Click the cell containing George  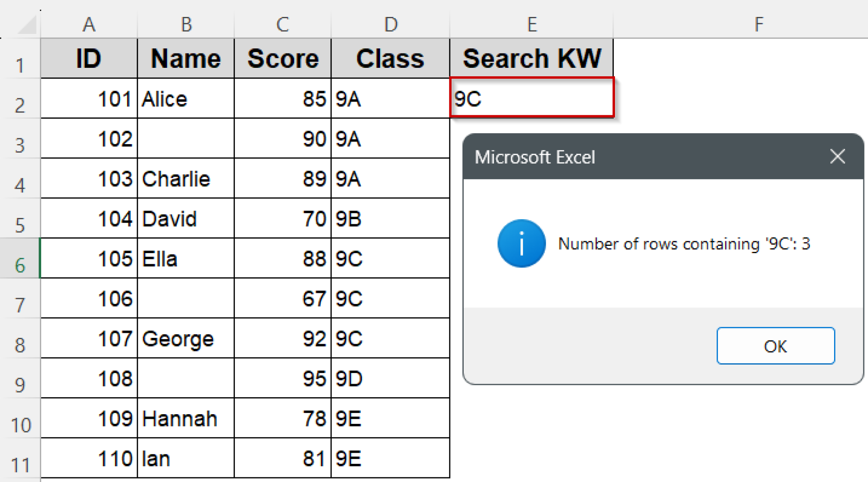point(185,338)
